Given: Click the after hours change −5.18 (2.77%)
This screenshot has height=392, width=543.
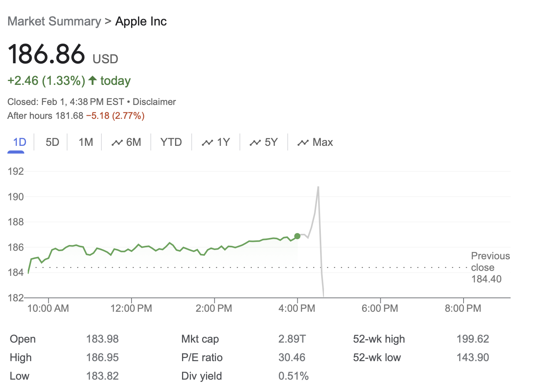Looking at the screenshot, I should 115,116.
